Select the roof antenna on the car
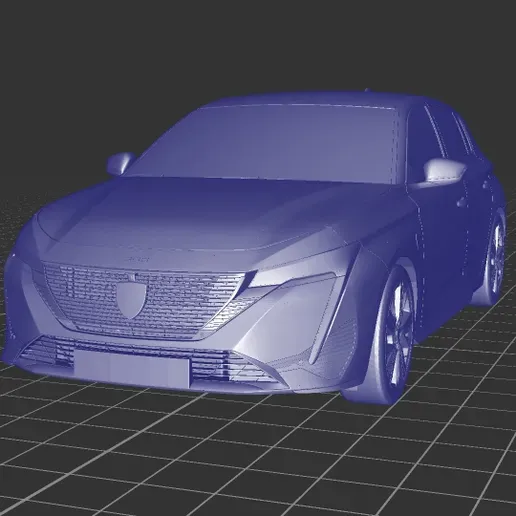The height and width of the screenshot is (516, 516). tap(367, 90)
